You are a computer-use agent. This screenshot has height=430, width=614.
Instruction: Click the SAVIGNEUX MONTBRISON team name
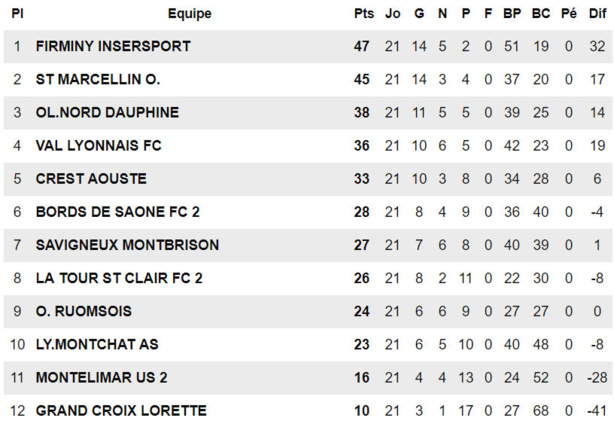point(127,244)
